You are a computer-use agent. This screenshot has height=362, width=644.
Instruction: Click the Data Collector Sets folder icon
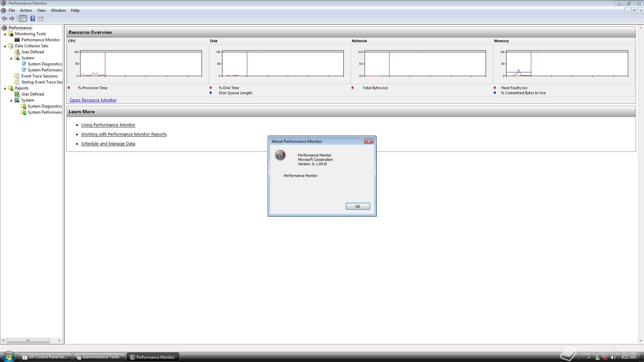tap(11, 46)
